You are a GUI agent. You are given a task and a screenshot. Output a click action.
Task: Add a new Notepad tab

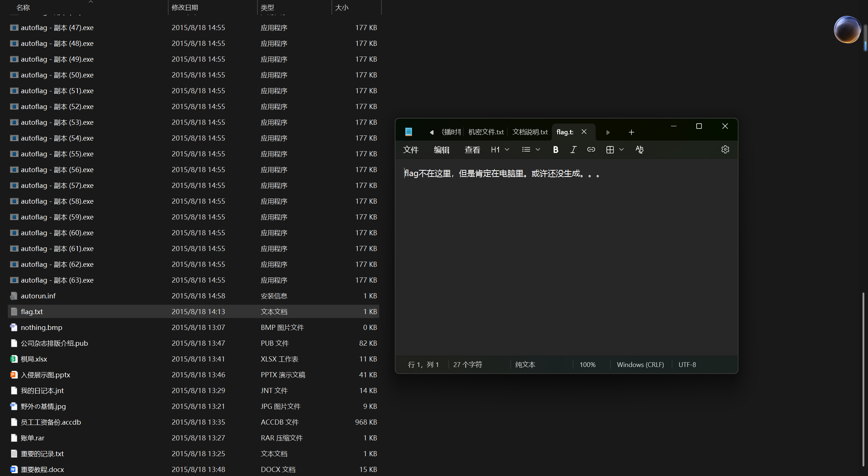click(x=631, y=132)
